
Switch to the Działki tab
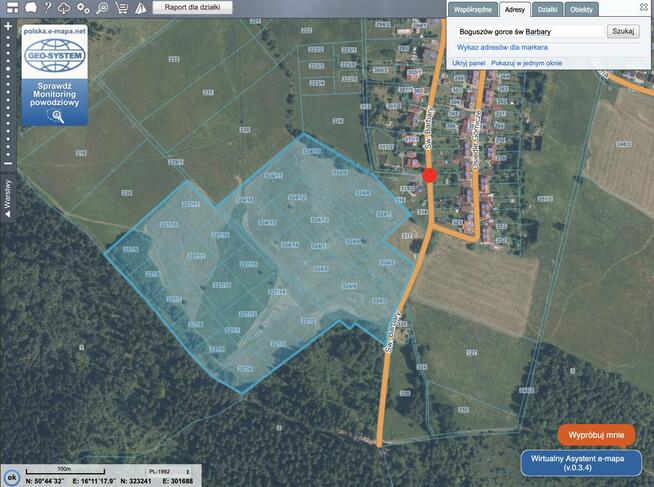point(547,9)
